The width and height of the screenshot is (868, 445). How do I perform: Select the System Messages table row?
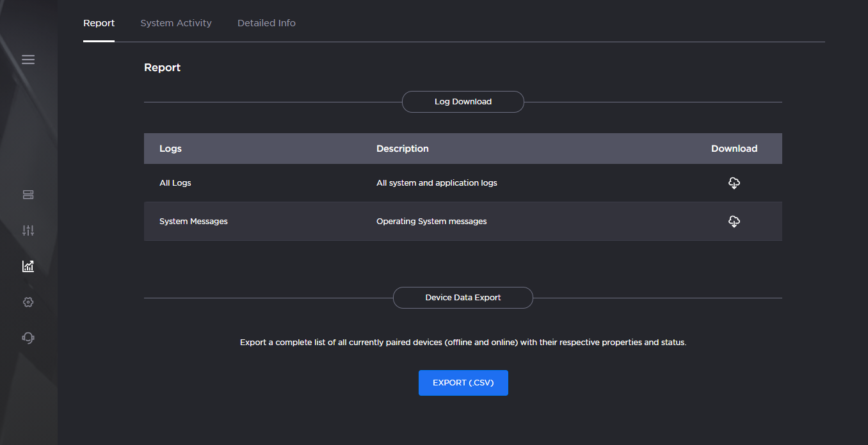[384, 221]
